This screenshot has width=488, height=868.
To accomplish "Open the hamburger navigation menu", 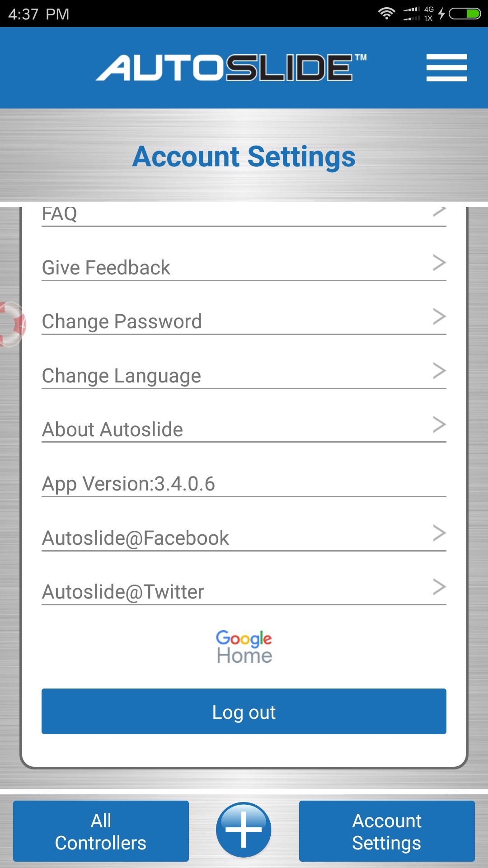I will point(446,68).
